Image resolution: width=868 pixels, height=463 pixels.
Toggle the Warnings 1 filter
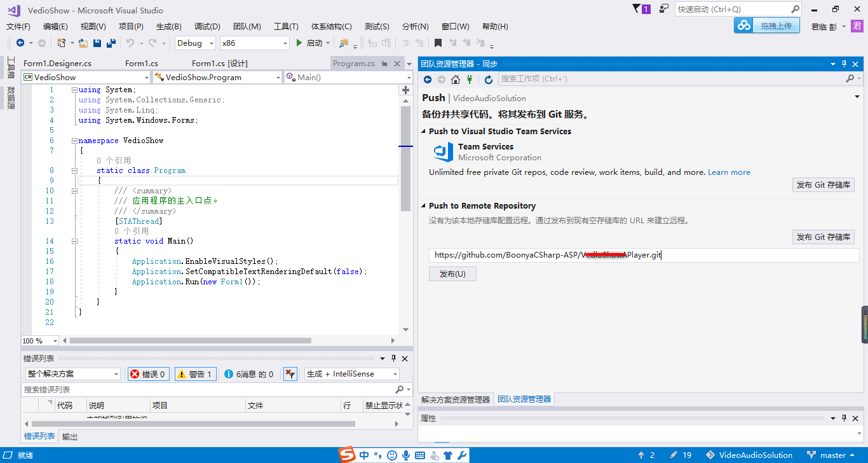coord(196,374)
